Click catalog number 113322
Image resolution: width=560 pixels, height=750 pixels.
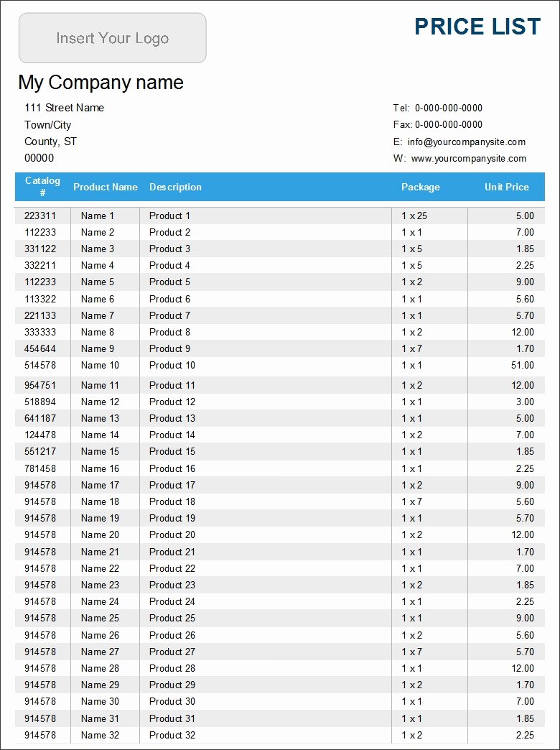tap(40, 299)
